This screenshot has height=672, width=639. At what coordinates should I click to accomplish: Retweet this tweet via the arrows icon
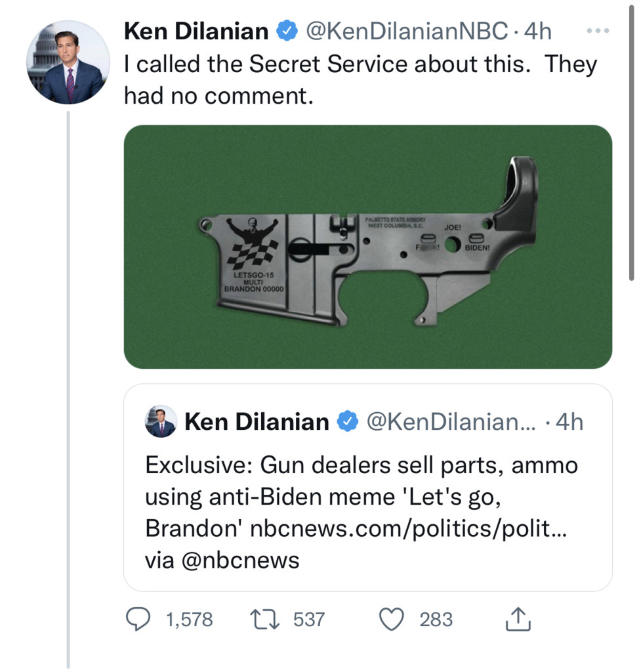tap(266, 619)
